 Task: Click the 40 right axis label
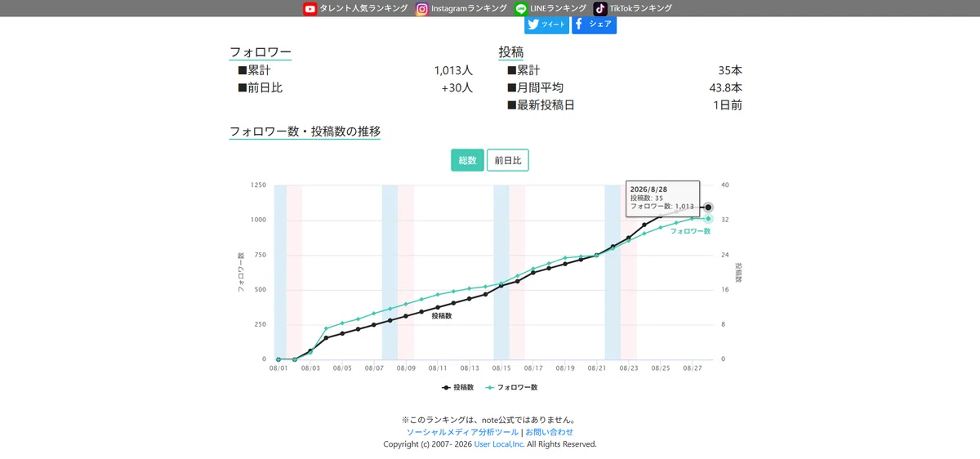pos(725,185)
